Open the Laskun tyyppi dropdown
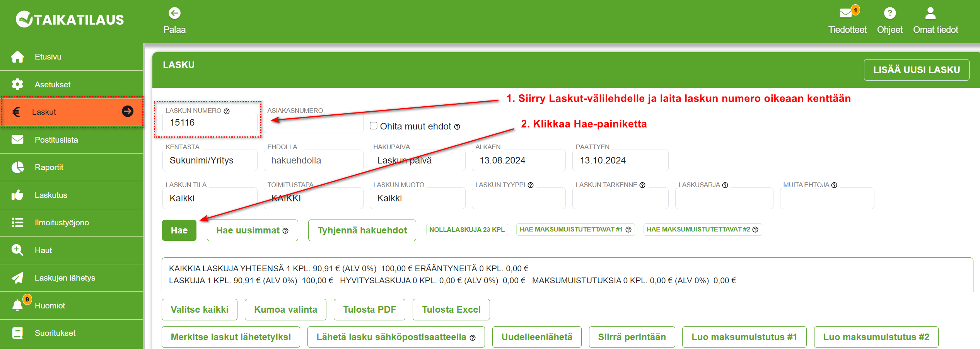The width and height of the screenshot is (980, 349). [519, 198]
